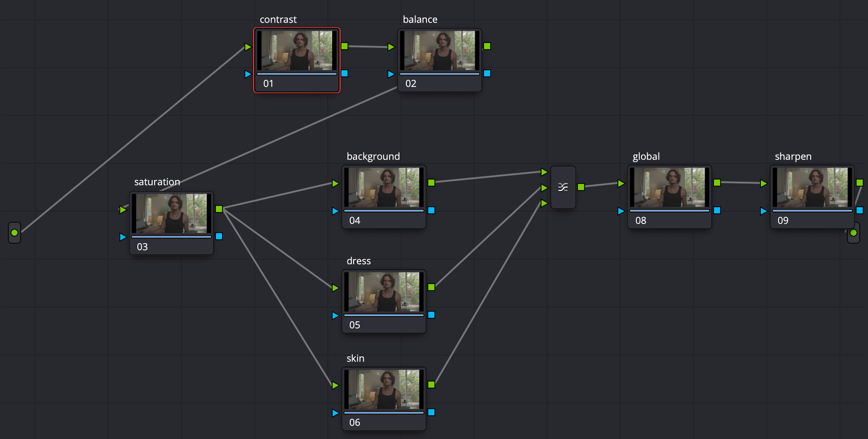Click the "sharpen" node label
The height and width of the screenshot is (439, 868).
pyautogui.click(x=793, y=157)
